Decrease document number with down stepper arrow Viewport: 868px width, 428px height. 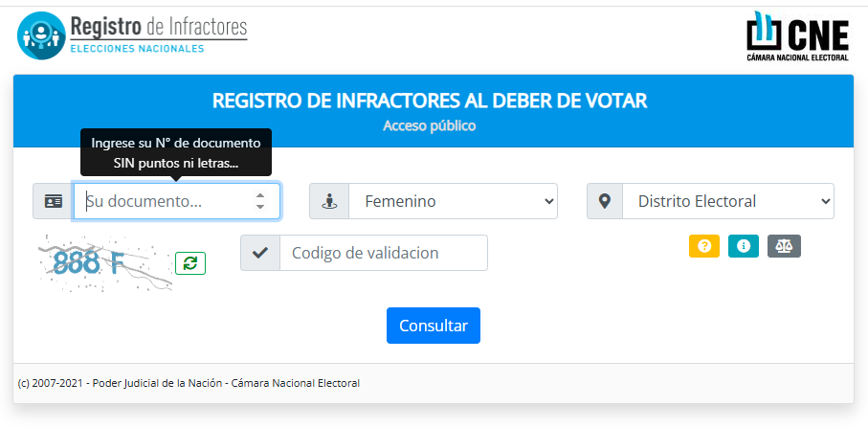260,207
